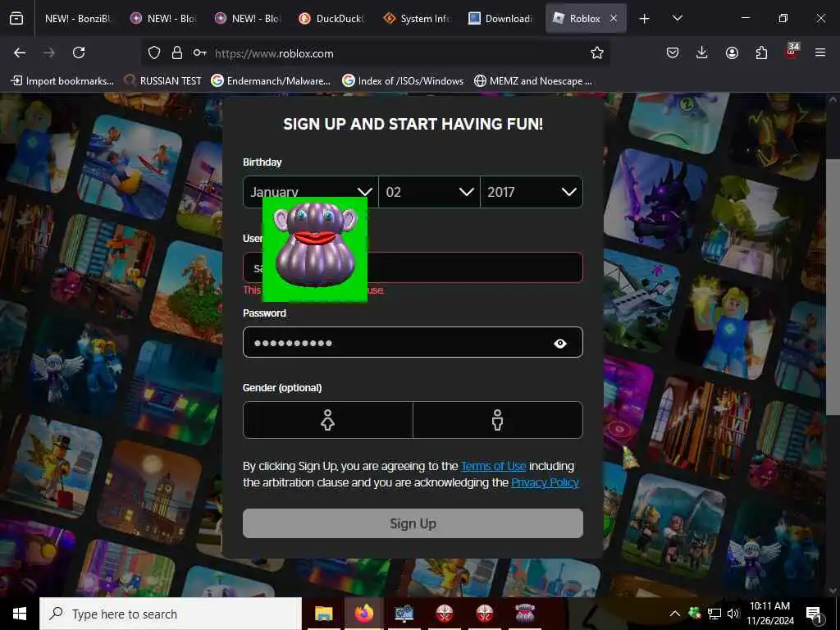Open the Privacy Policy link
The image size is (840, 630).
click(545, 482)
